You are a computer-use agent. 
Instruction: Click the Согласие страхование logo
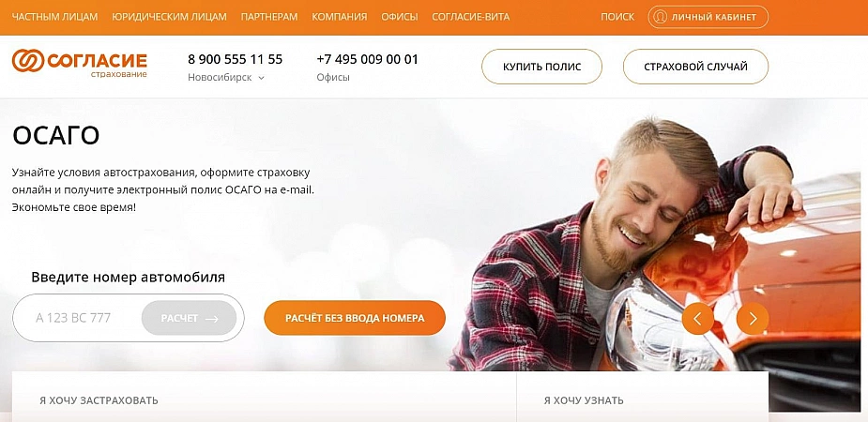79,63
